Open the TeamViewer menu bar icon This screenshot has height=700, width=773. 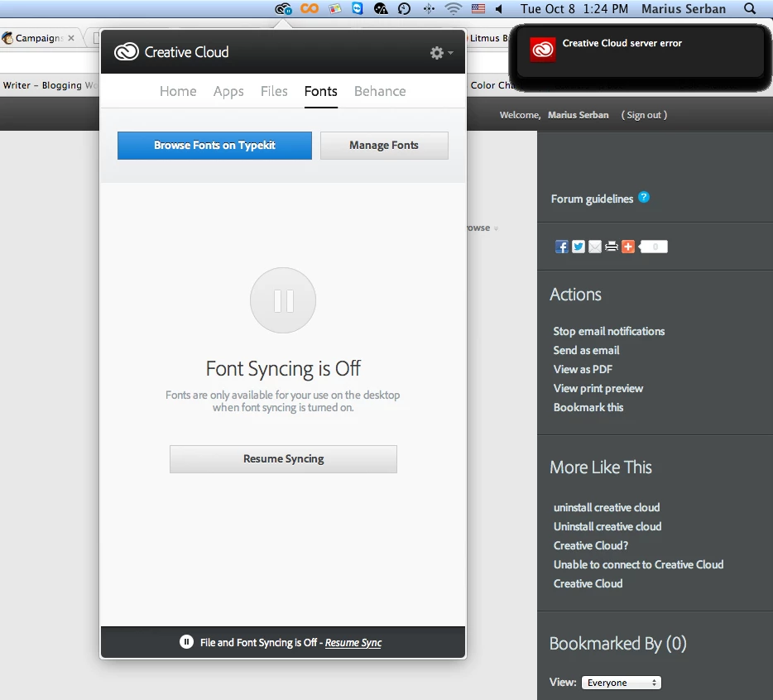coord(358,8)
